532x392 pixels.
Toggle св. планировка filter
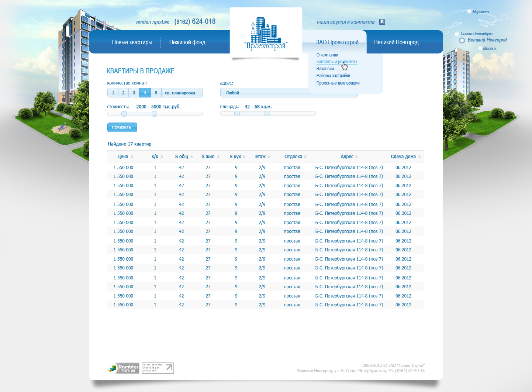coord(182,93)
